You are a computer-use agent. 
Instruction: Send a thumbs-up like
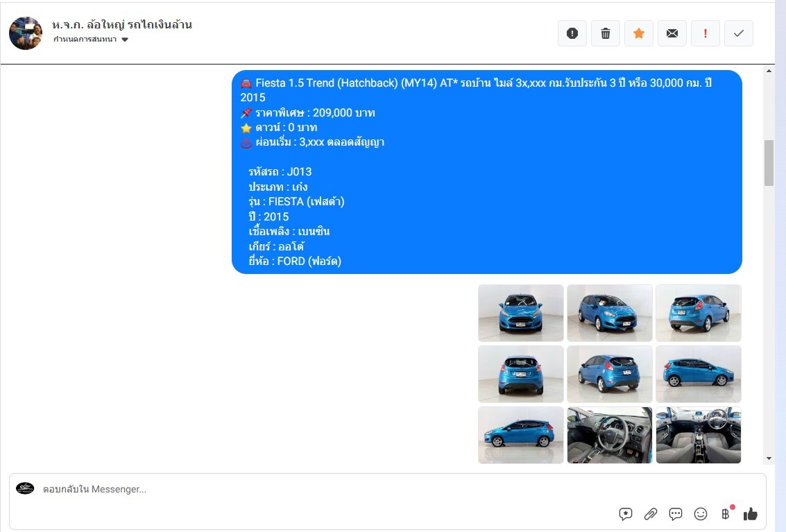[x=751, y=513]
